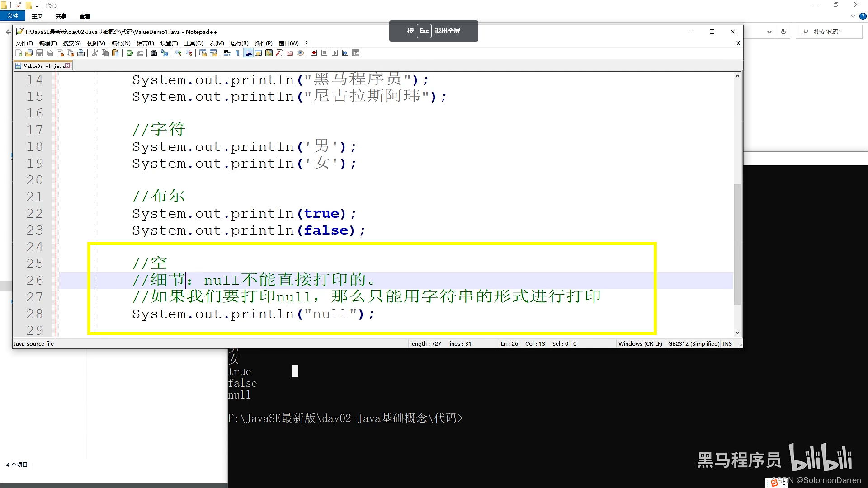The image size is (868, 488).
Task: Expand the Explorer ribbon chevron
Action: tap(853, 16)
